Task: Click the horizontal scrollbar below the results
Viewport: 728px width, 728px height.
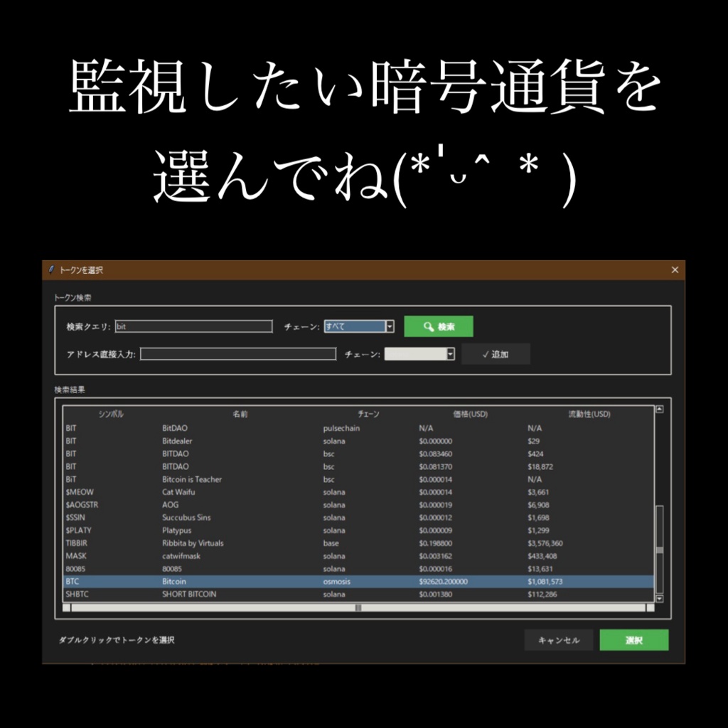Action: (x=358, y=609)
